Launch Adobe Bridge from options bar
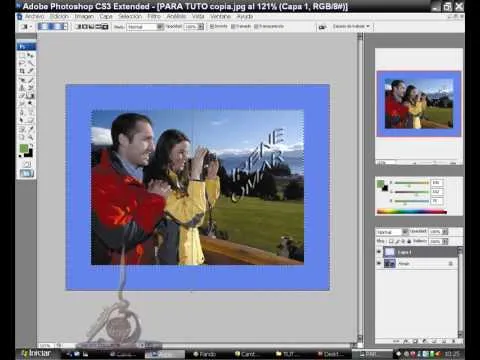 tap(322, 27)
